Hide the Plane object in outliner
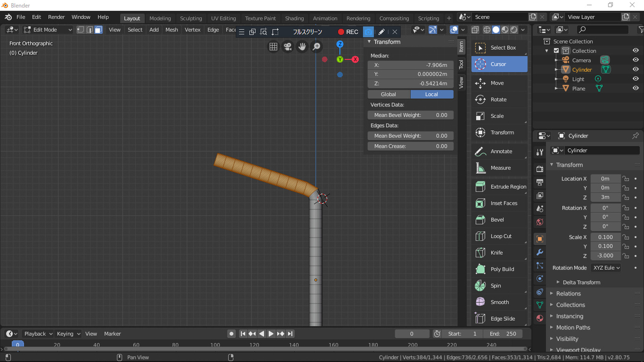 tap(635, 88)
